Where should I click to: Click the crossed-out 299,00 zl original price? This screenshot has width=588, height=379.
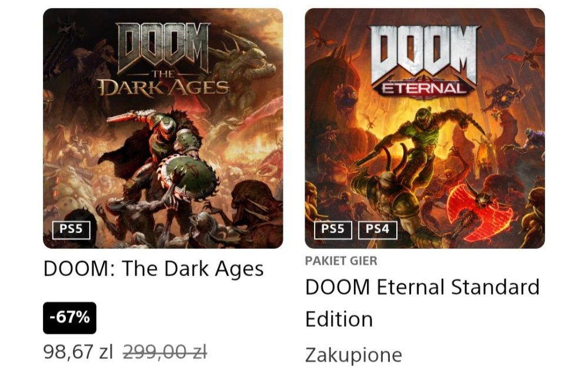(x=165, y=352)
